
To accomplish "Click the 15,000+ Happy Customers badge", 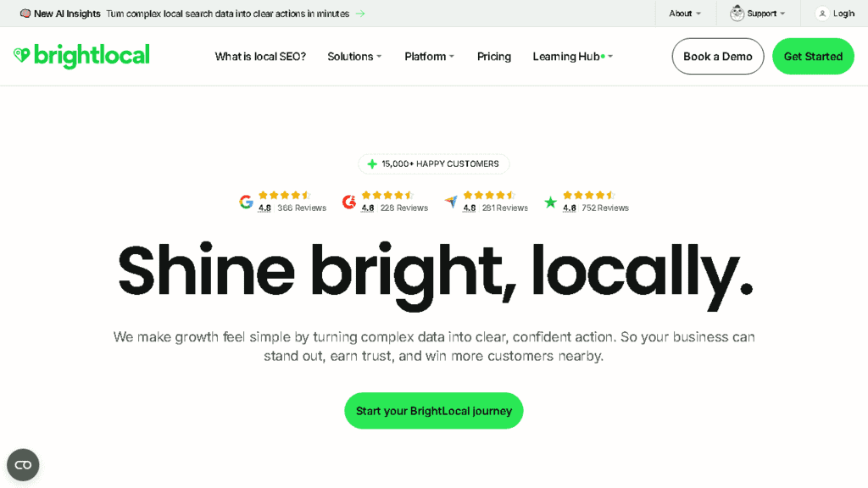I will click(433, 164).
